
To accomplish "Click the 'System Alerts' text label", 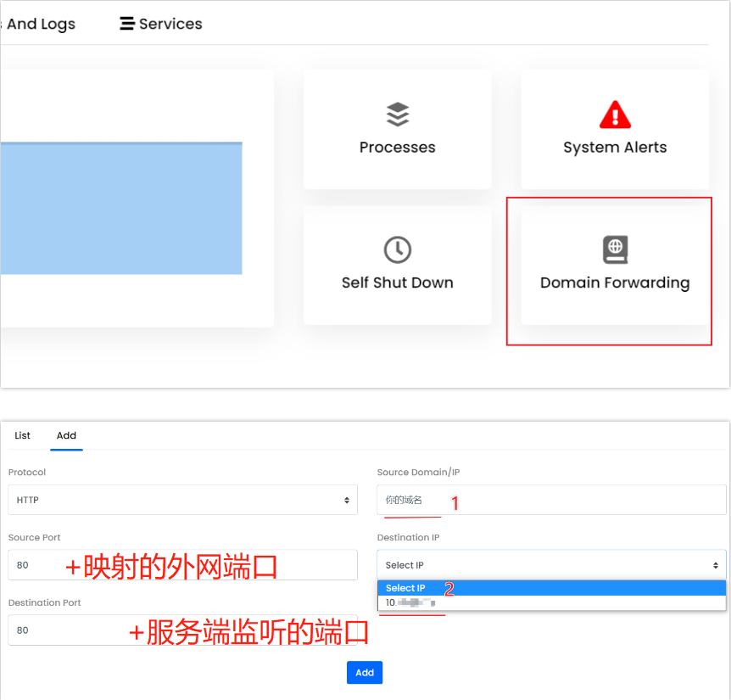I will coord(615,148).
